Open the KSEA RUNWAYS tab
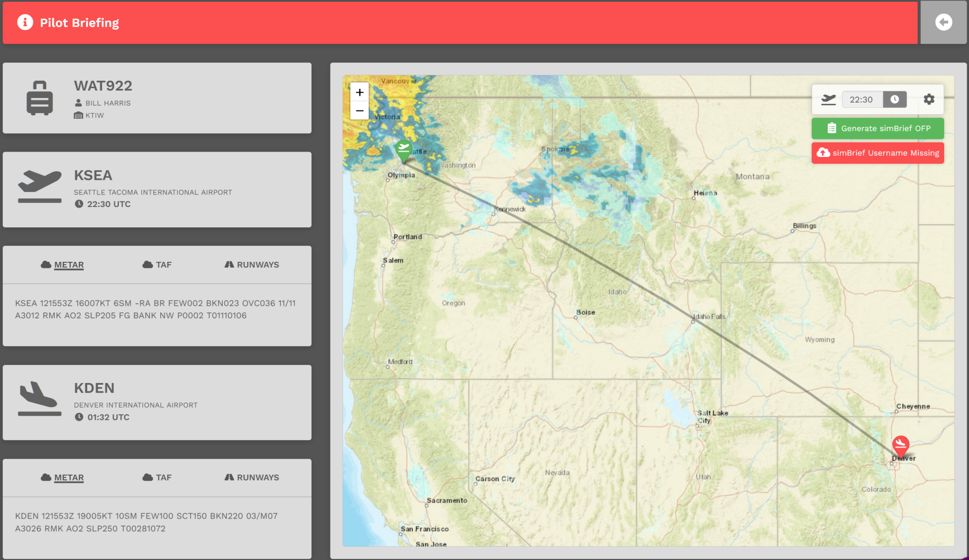This screenshot has width=969, height=560. [x=251, y=265]
